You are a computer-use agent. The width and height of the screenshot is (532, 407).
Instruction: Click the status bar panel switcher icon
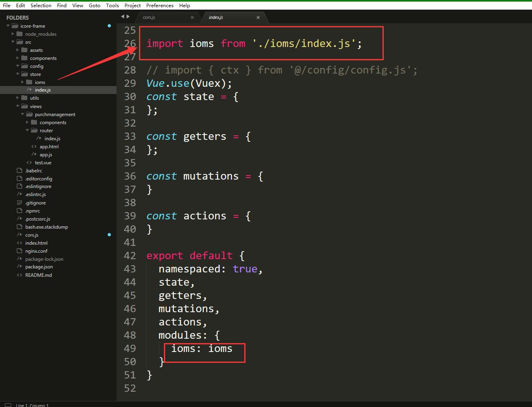click(8, 405)
